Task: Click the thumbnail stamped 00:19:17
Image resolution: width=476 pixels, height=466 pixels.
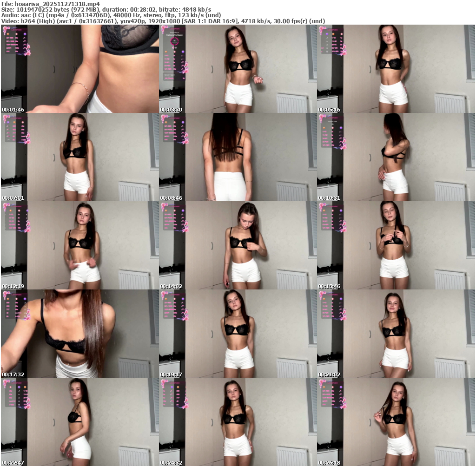Action: [x=238, y=334]
